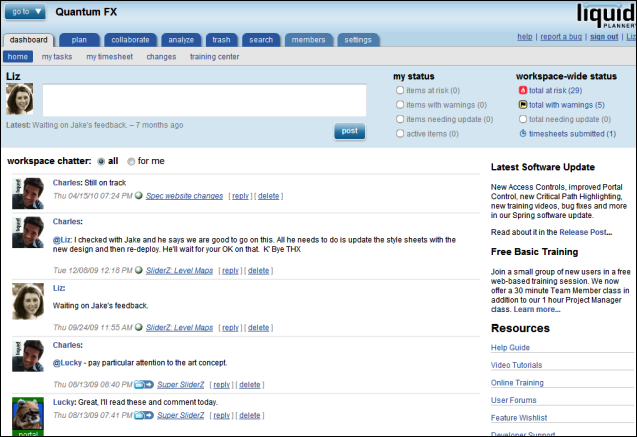Open the Help Guide resource
637x437 pixels.
(x=510, y=348)
